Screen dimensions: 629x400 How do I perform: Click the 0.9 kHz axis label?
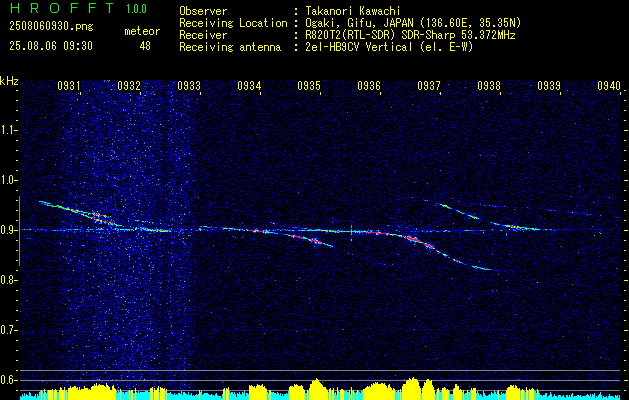click(x=8, y=230)
